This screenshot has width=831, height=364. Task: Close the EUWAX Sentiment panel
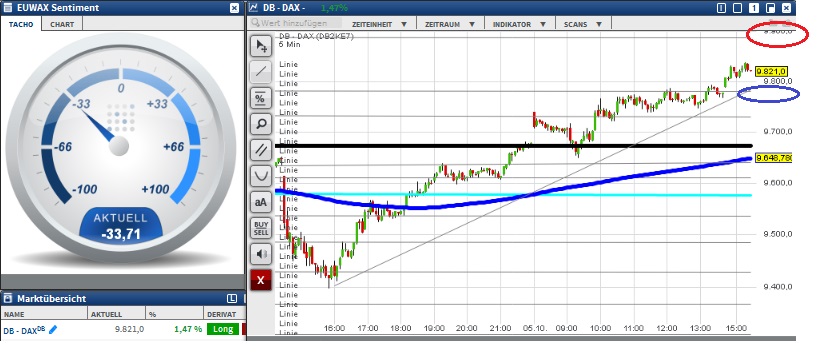pyautogui.click(x=234, y=8)
